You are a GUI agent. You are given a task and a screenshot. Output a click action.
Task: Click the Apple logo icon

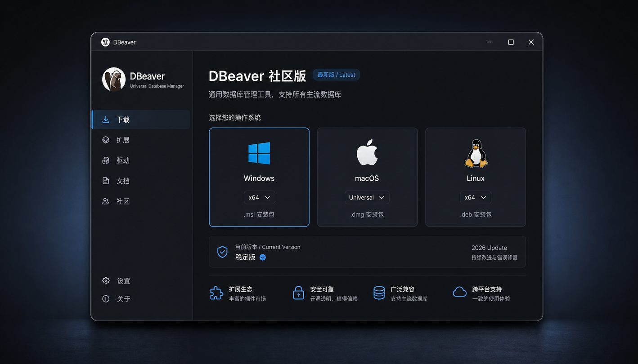coord(367,152)
